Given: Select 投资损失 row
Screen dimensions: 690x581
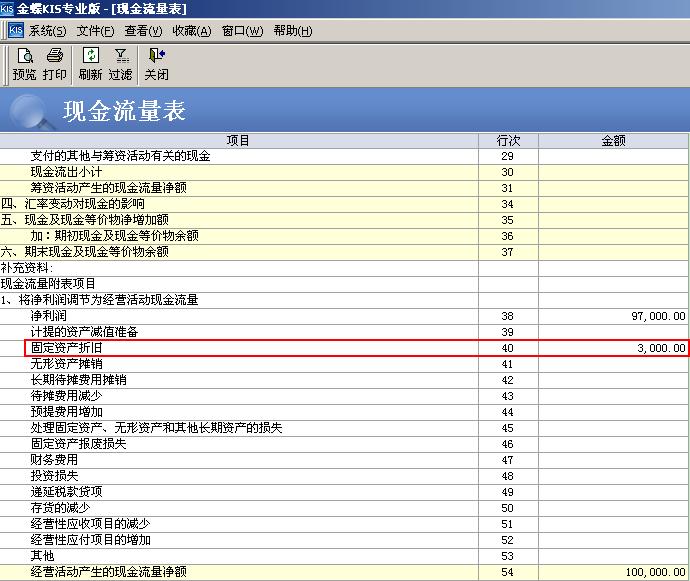Looking at the screenshot, I should [344, 476].
